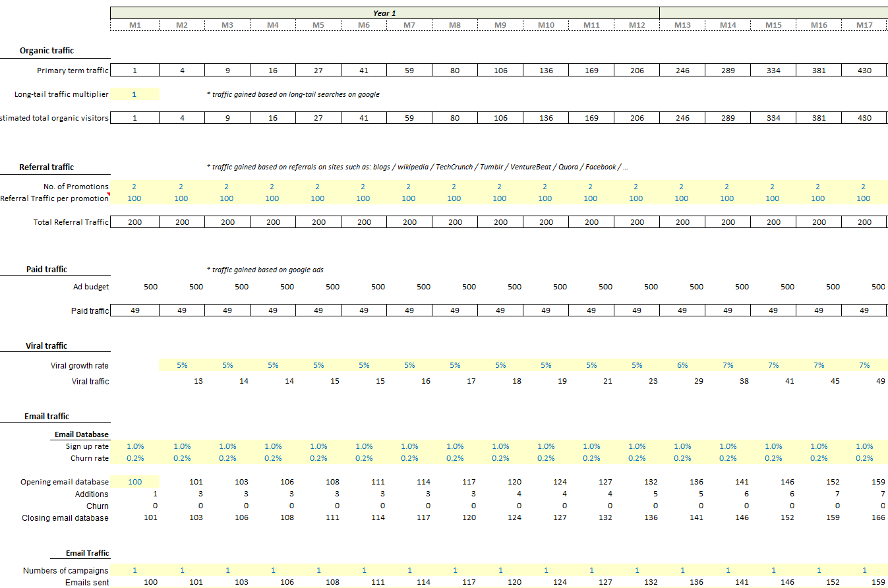888x588 pixels.
Task: Select Closing email database value 101
Action: pyautogui.click(x=151, y=518)
